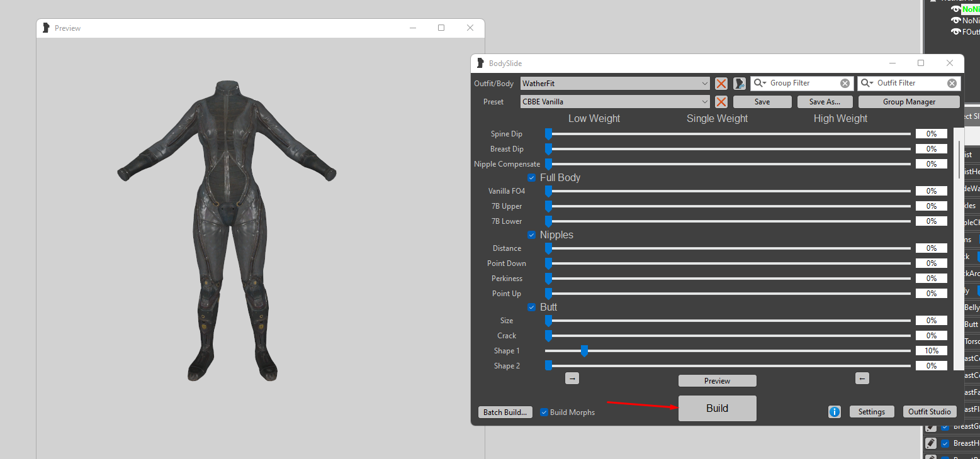This screenshot has height=459, width=980.
Task: Toggle BreastGr slider checkbox in Outfit Studio
Action: pos(945,426)
